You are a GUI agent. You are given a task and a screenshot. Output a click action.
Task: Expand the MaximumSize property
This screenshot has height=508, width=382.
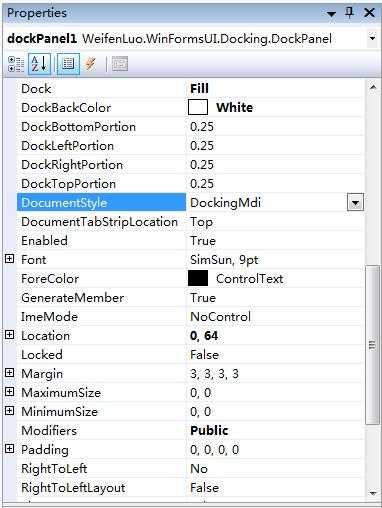coord(10,392)
